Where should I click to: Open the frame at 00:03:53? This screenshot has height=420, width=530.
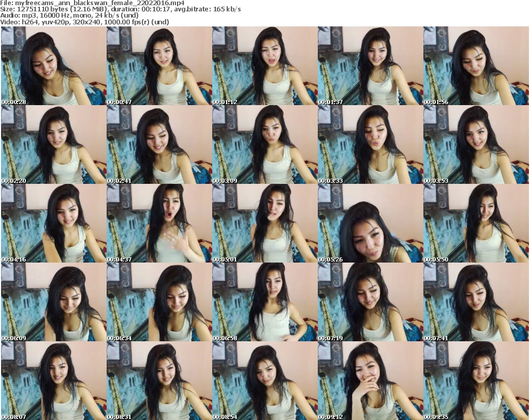coord(476,144)
